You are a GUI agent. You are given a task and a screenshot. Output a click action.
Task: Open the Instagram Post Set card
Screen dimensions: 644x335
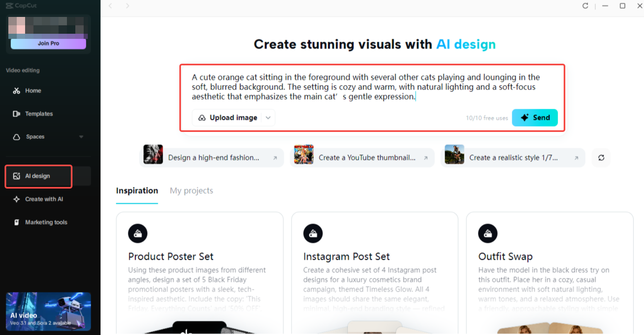pos(375,273)
